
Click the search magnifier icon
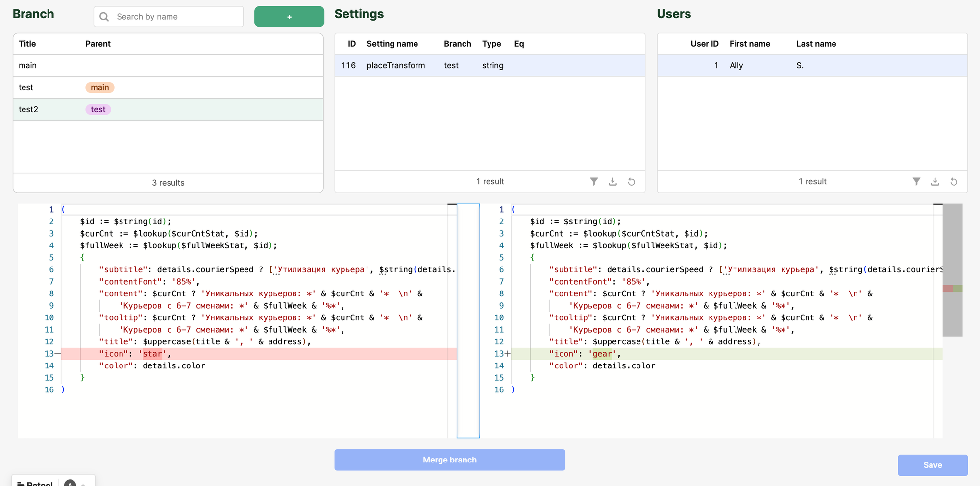click(104, 17)
